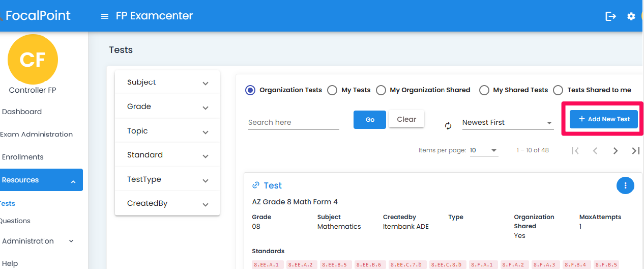This screenshot has width=644, height=269.
Task: Click the CF user avatar
Action: tap(33, 60)
